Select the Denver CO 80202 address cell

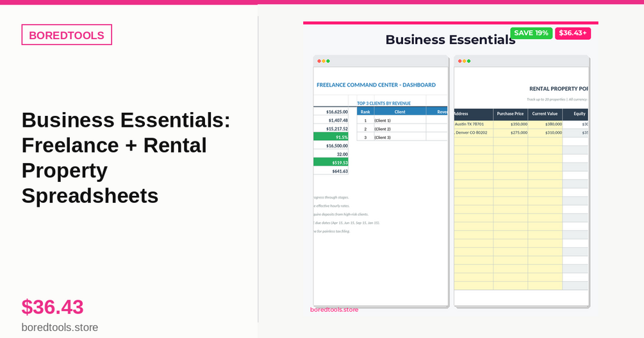[474, 133]
